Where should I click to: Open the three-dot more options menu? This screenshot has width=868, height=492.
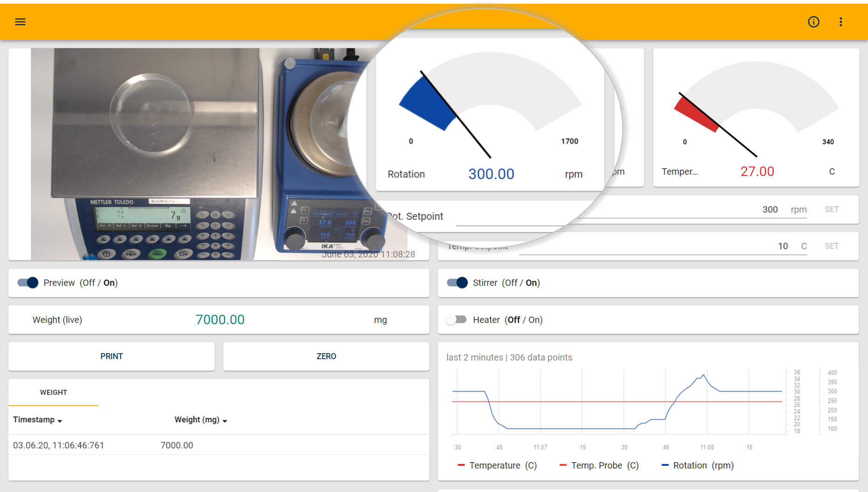[841, 22]
